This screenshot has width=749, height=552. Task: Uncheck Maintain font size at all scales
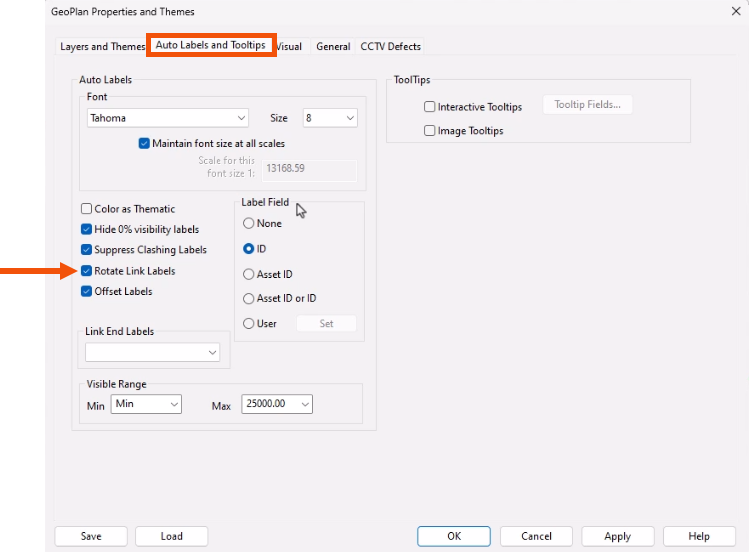click(144, 144)
